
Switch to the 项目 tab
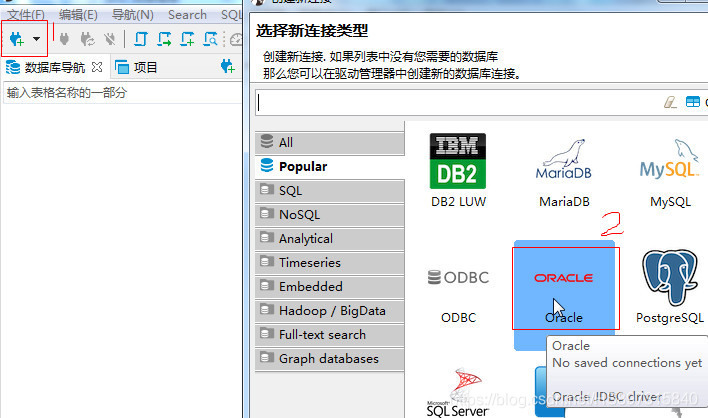coord(136,68)
